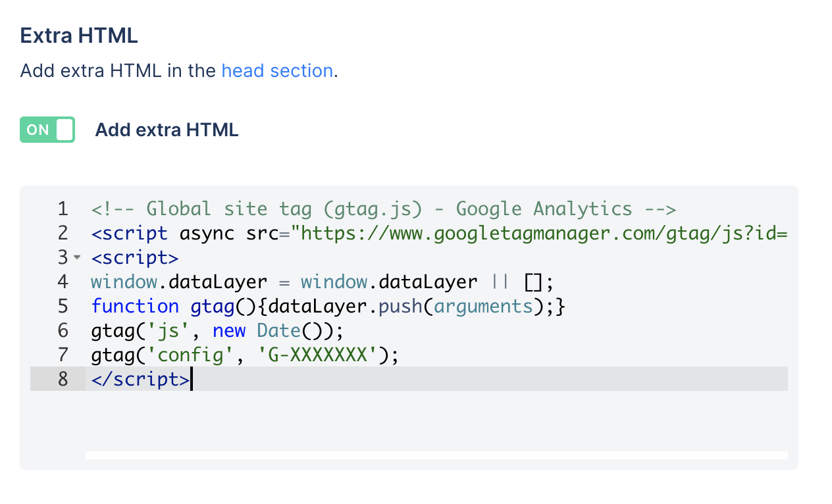832x504 pixels.
Task: Click the Extra HTML section heading
Action: (x=79, y=36)
